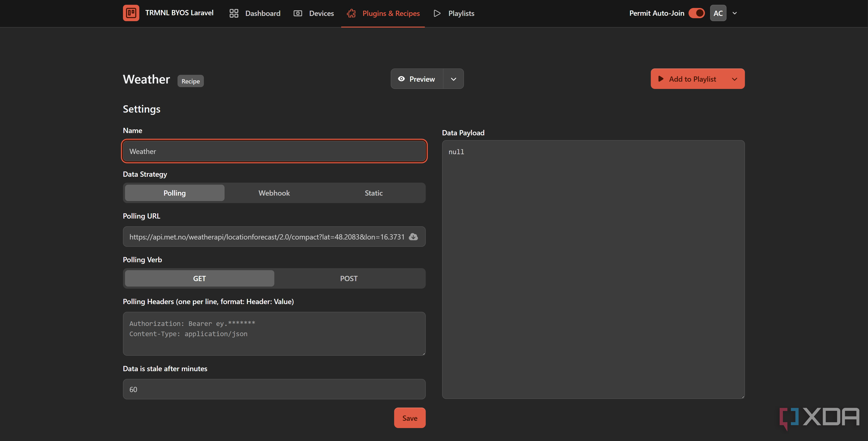This screenshot has height=441, width=868.
Task: Click the Playlists play triangle icon
Action: coord(437,13)
